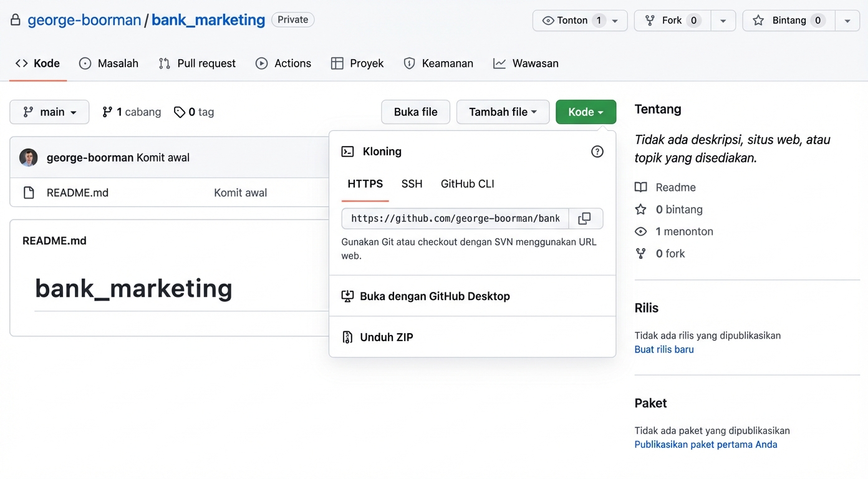Click the 'Komit awal' message in the README.md row
868x479 pixels.
coord(241,193)
